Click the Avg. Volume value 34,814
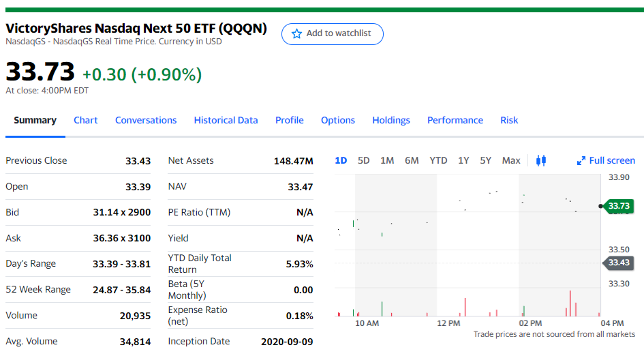Image resolution: width=644 pixels, height=356 pixels. coord(135,342)
